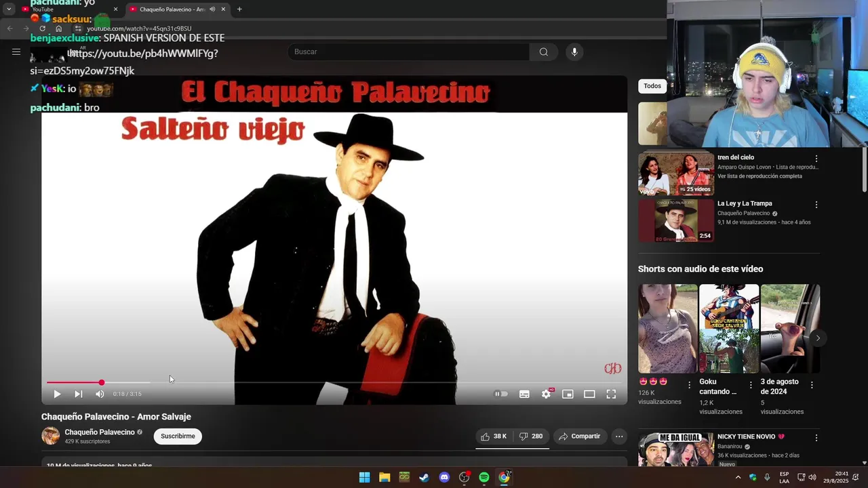
Task: Show hidden system tray icons chevron
Action: [x=738, y=477]
